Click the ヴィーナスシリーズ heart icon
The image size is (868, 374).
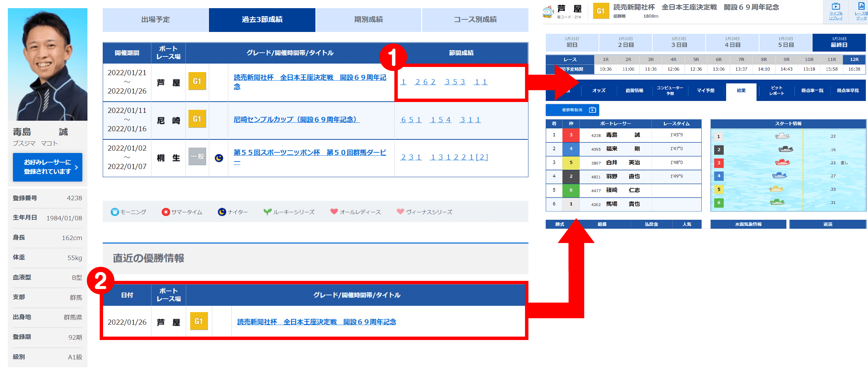[400, 211]
